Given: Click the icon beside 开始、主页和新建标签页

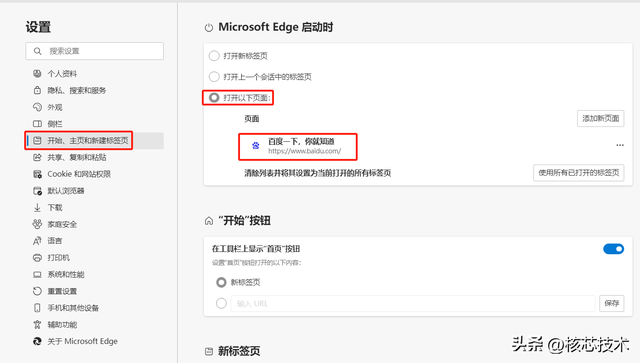Looking at the screenshot, I should (x=37, y=140).
